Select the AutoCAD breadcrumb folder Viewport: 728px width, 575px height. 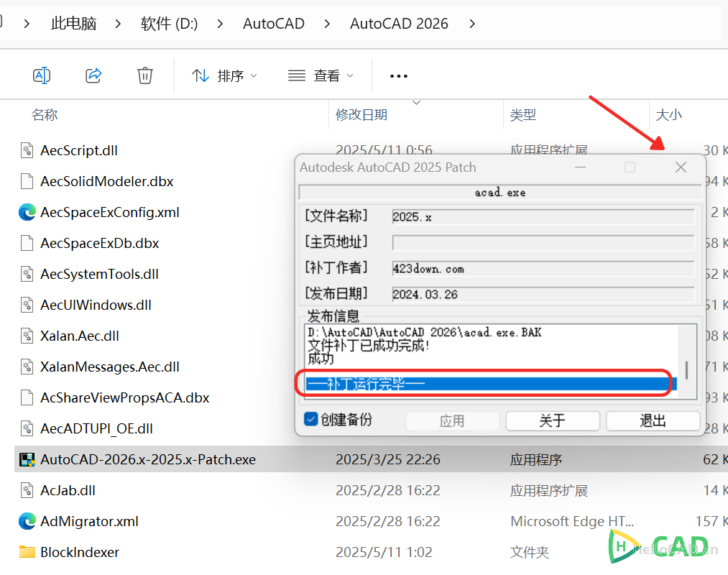pyautogui.click(x=274, y=23)
